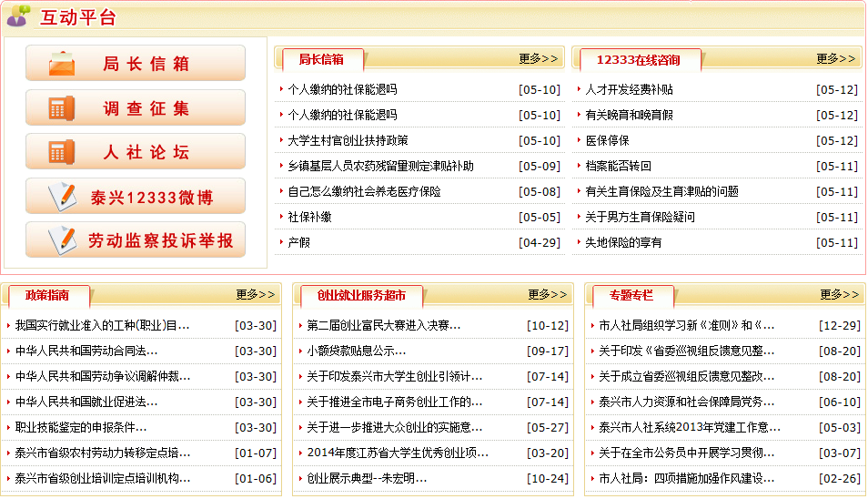868x499 pixels.
Task: Open 市人社局：四项措施加强作风建设… entry
Action: [686, 478]
